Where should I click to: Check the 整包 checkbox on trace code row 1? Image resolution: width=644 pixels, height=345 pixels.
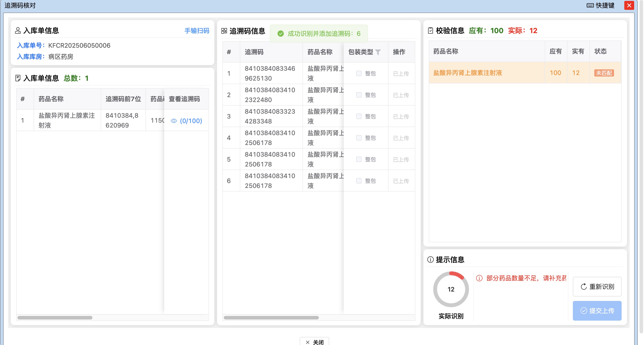pyautogui.click(x=359, y=73)
